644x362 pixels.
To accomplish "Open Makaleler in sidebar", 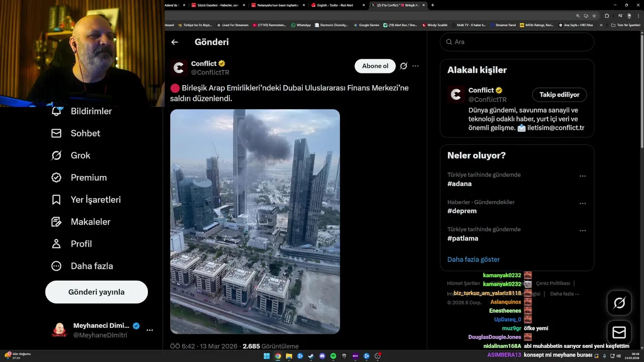I will (x=80, y=222).
